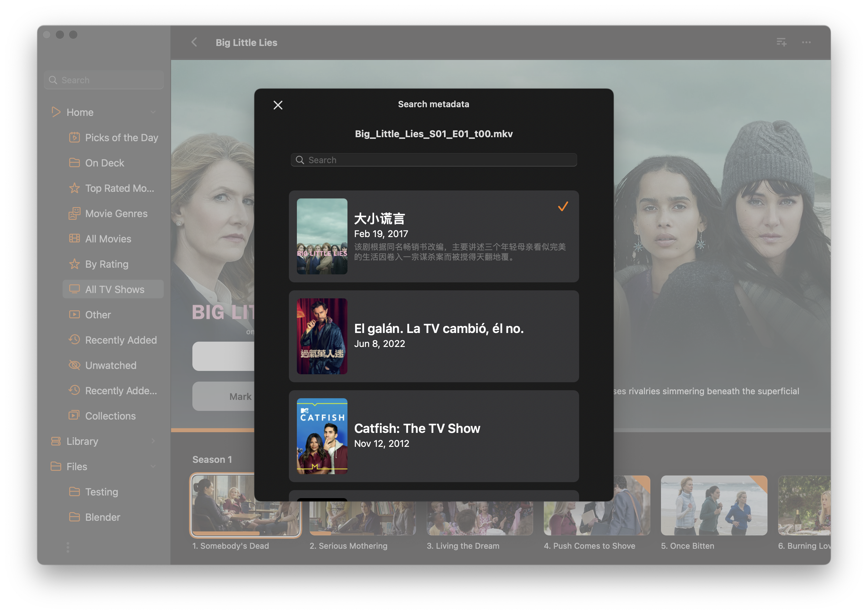Image resolution: width=868 pixels, height=614 pixels.
Task: Close the Search metadata dialog
Action: point(278,105)
